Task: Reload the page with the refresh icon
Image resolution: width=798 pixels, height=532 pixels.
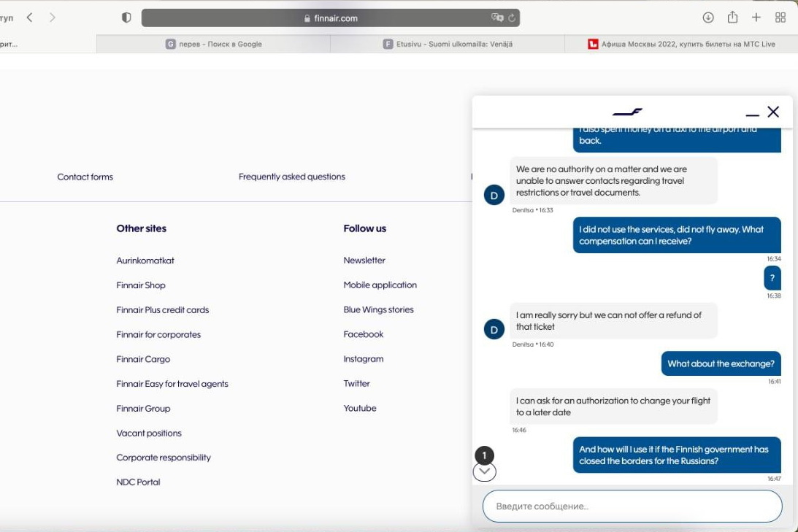Action: (512, 18)
